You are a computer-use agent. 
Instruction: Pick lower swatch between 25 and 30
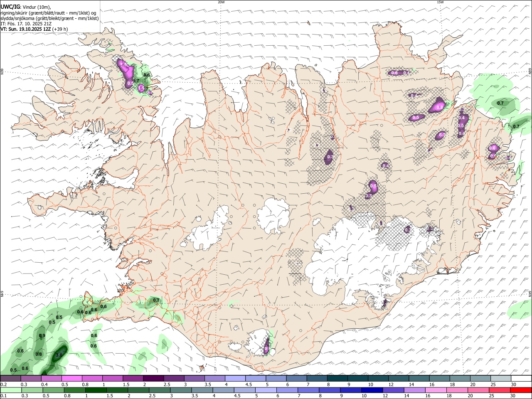500,390
